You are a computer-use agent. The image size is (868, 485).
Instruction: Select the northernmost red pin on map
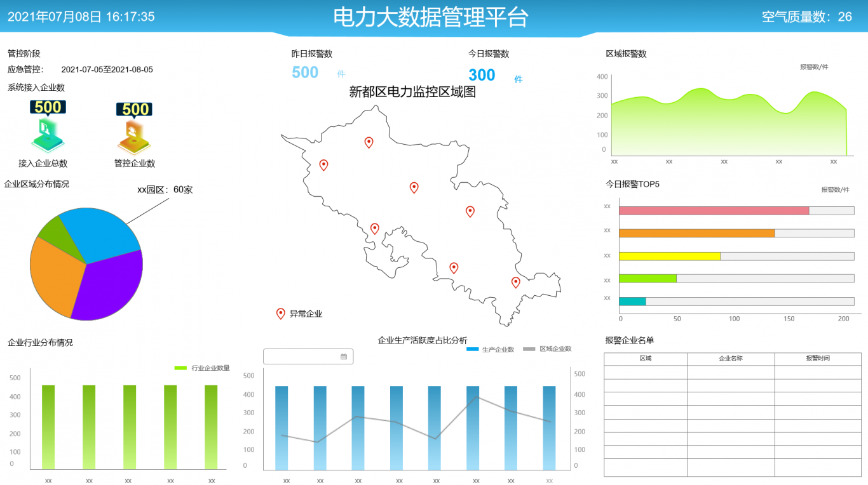pos(369,143)
